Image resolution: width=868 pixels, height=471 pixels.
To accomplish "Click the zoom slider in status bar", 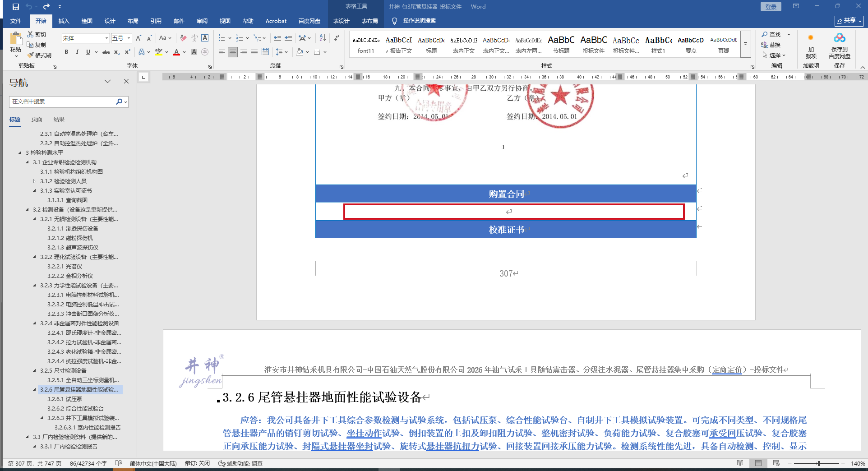I will (x=818, y=463).
